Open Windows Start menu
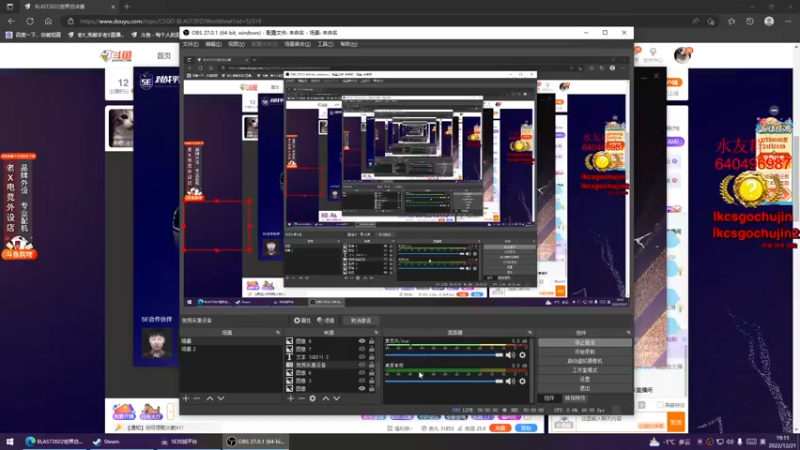The width and height of the screenshot is (800, 450). (10, 442)
